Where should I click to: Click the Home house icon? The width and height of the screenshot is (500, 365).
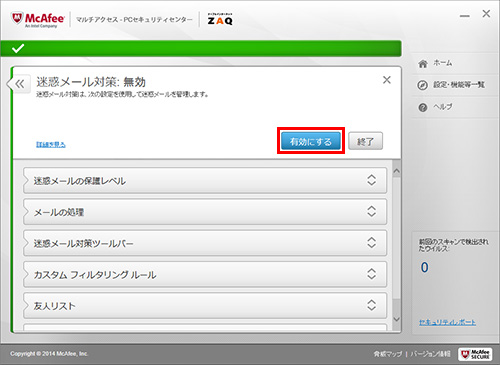[x=423, y=63]
